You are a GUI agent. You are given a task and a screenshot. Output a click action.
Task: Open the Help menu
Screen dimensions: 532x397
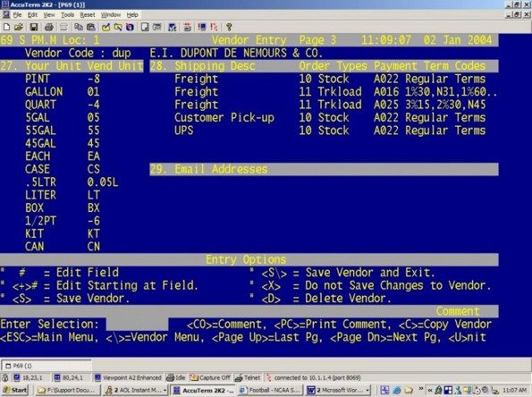[132, 15]
